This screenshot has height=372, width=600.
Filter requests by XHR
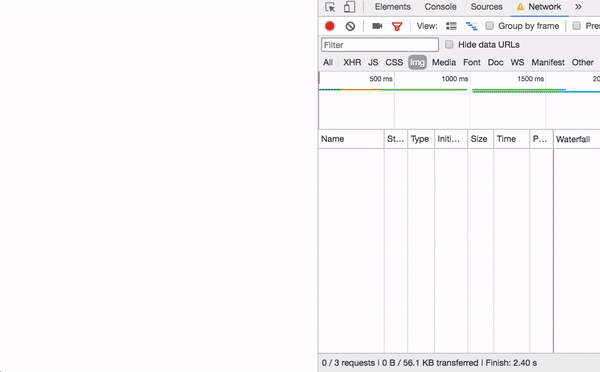tap(352, 62)
